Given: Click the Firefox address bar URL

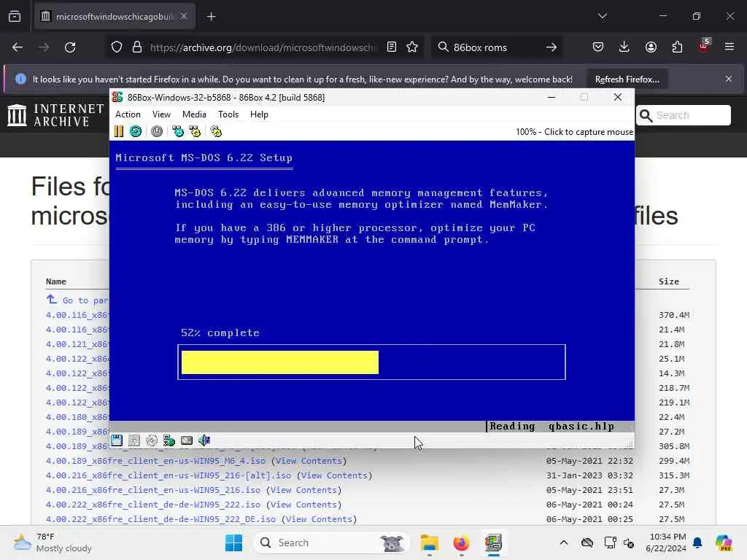Looking at the screenshot, I should (x=263, y=47).
